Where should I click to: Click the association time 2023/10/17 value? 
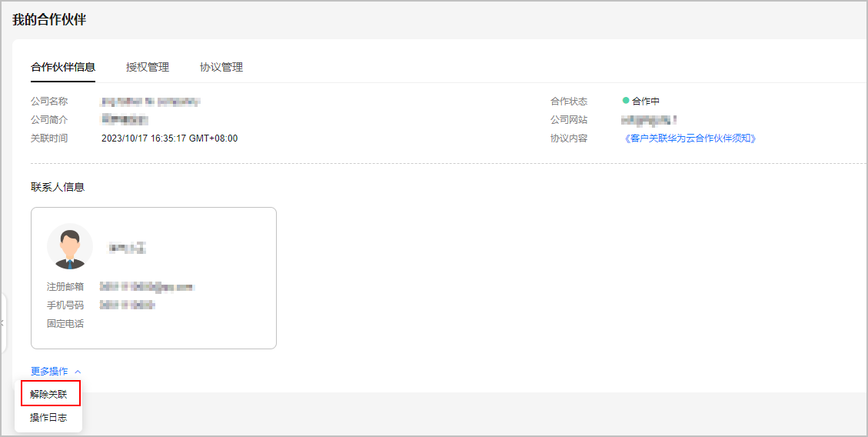[x=169, y=138]
